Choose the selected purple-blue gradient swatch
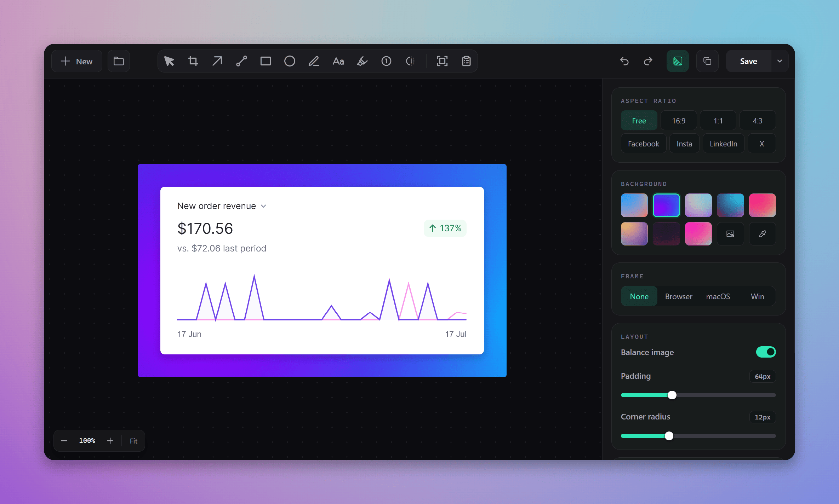 click(666, 205)
